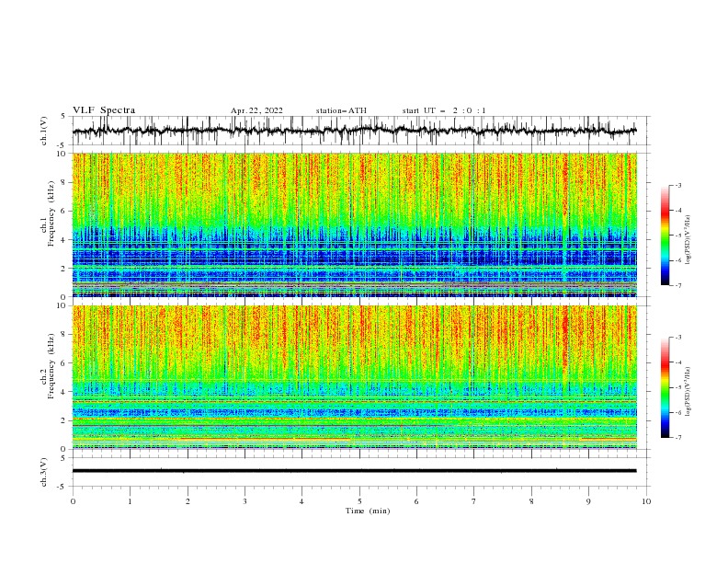Click the ch.1 frequency tick '2'
The width and height of the screenshot is (728, 563).
(64, 269)
